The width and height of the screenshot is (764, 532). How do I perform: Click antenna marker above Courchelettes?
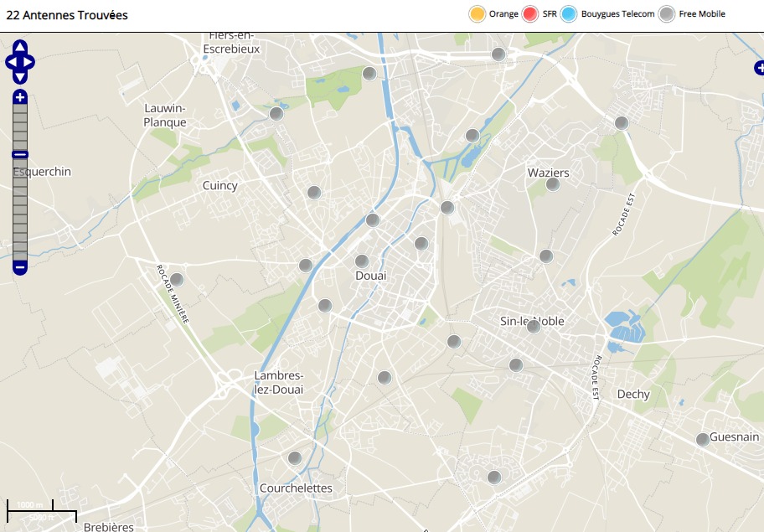(x=294, y=458)
